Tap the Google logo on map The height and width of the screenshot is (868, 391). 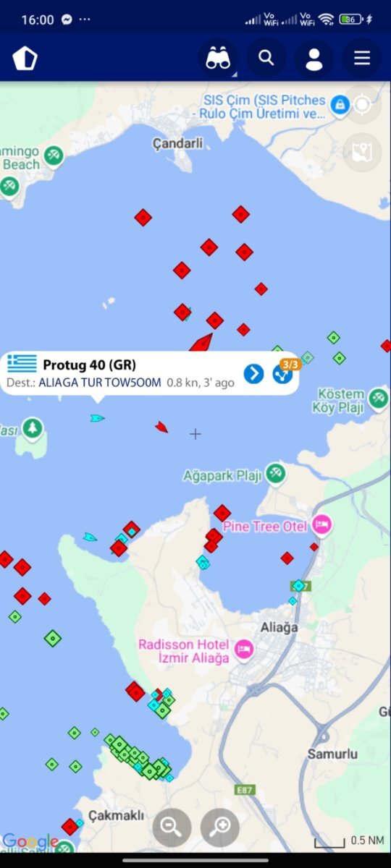coord(30,842)
